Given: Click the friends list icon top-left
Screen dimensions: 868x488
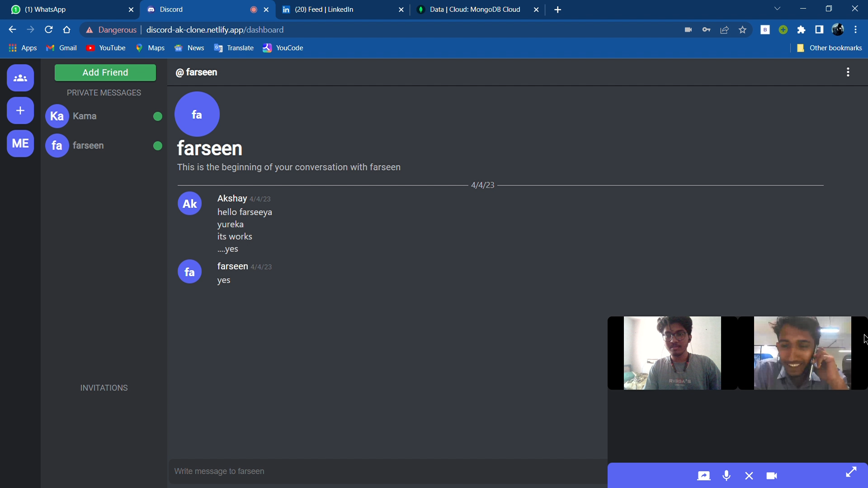Looking at the screenshot, I should coord(20,77).
